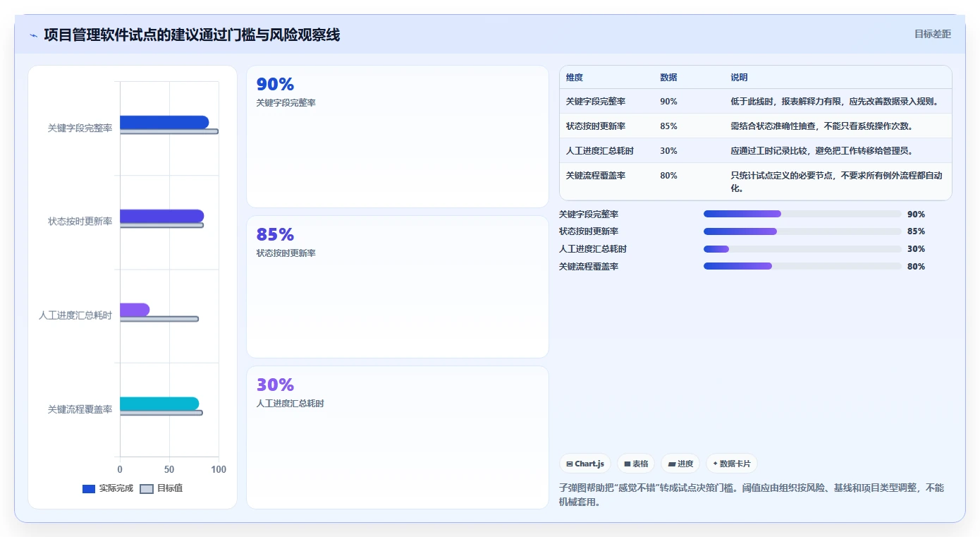Click table cell 人工进度汇总耗时 in 维度 column
This screenshot has height=537, width=980.
600,151
